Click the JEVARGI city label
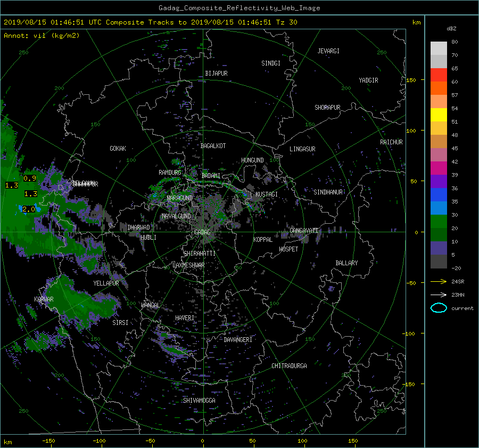The height and width of the screenshot is (448, 479). (x=328, y=51)
